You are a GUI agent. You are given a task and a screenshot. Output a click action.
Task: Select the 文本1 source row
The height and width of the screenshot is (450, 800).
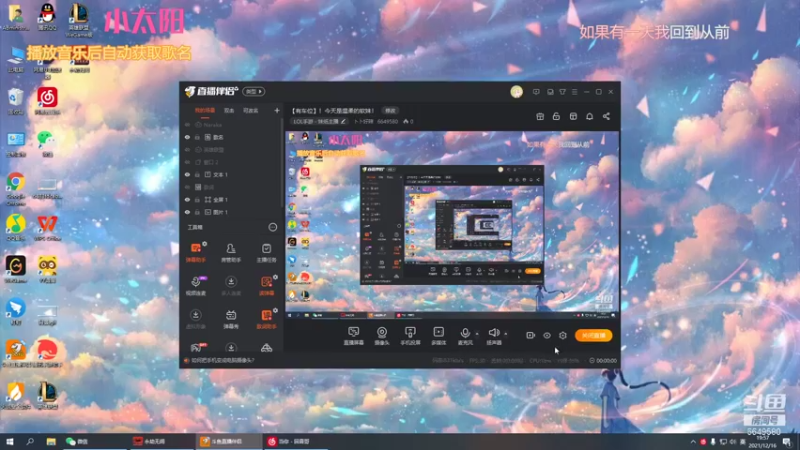[232, 174]
